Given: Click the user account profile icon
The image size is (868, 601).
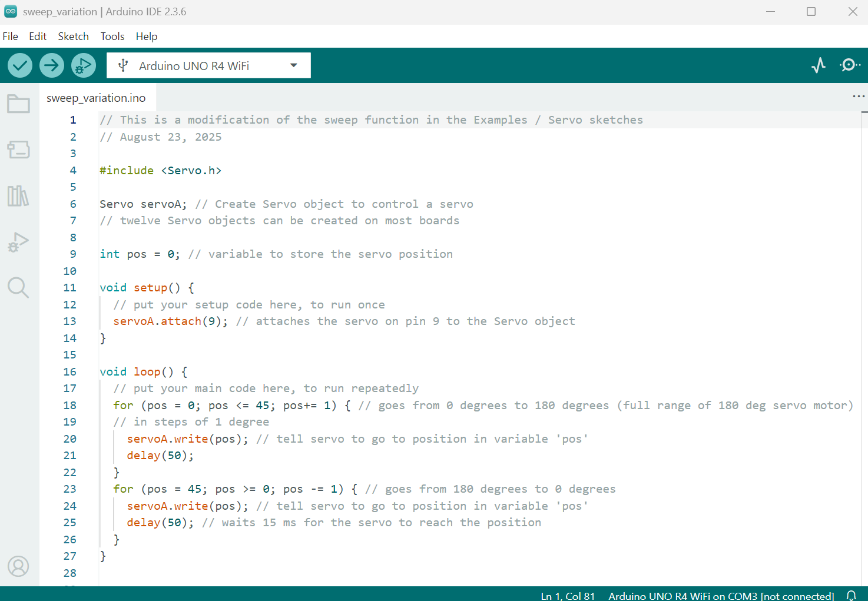Looking at the screenshot, I should [x=18, y=566].
